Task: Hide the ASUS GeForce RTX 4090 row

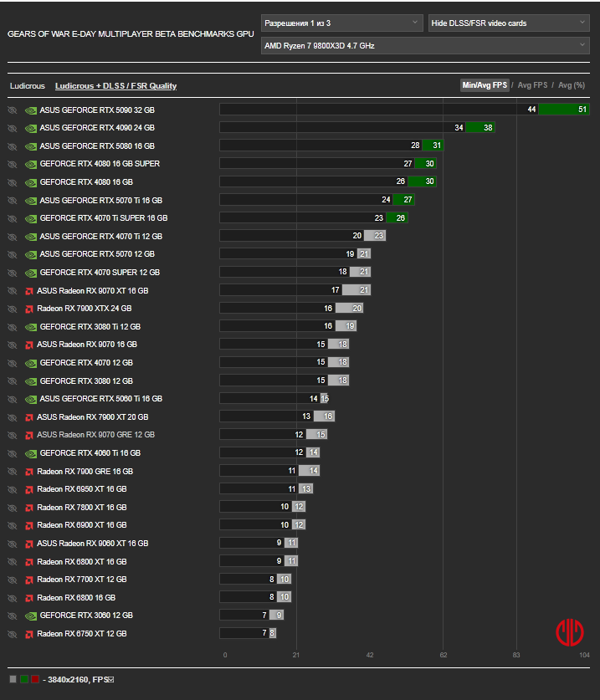Action: (x=12, y=128)
